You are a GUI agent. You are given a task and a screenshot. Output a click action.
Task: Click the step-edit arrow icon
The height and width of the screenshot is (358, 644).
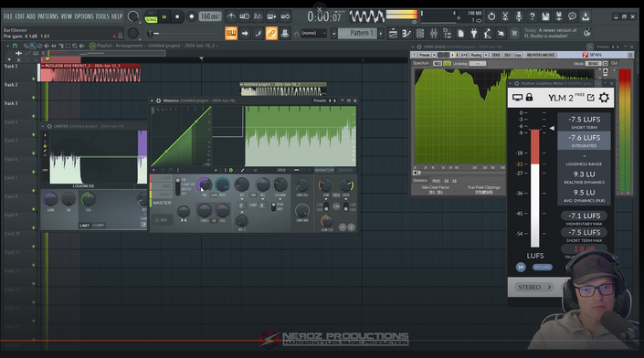[245, 33]
